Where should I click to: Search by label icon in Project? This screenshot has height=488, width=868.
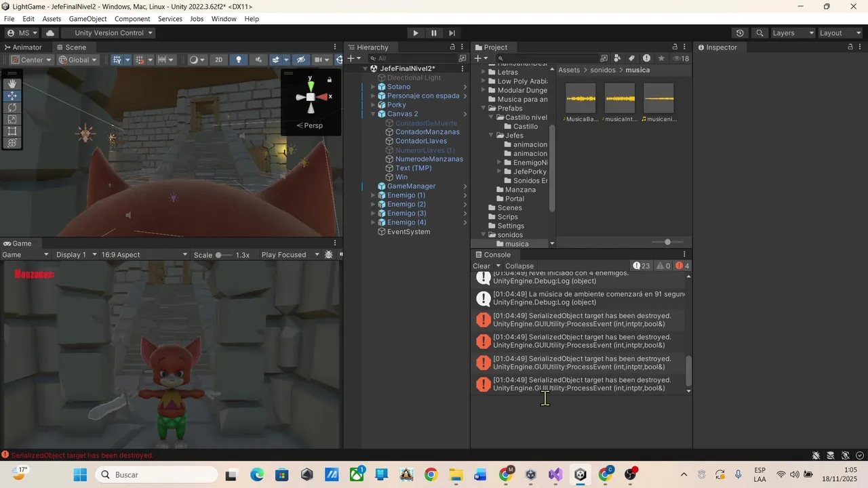pos(632,58)
